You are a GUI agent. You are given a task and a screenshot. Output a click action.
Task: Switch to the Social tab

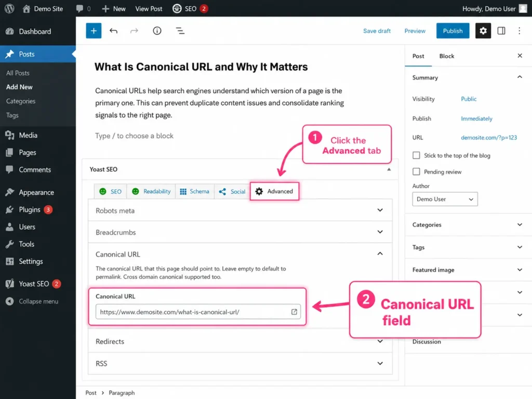pos(232,191)
